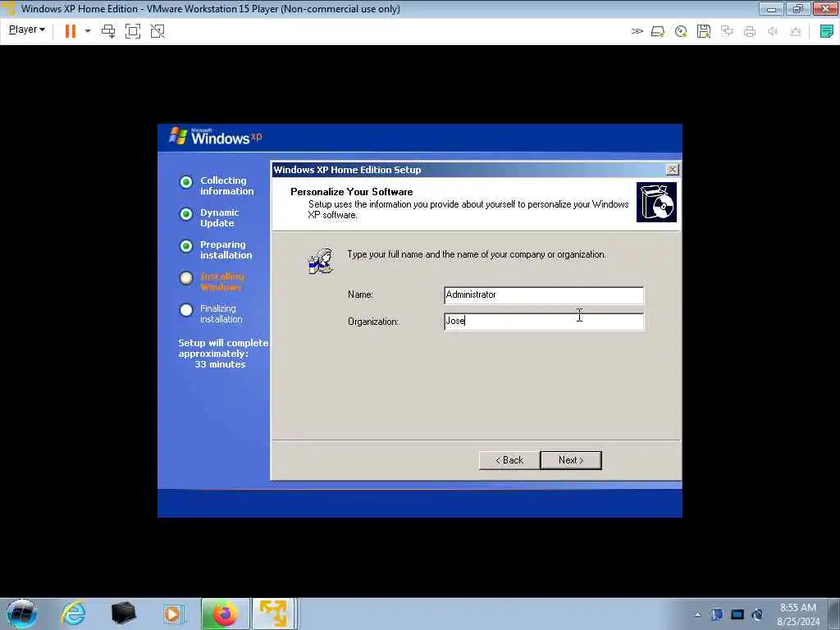840x630 pixels.
Task: Click in the Organization text field
Action: point(544,322)
